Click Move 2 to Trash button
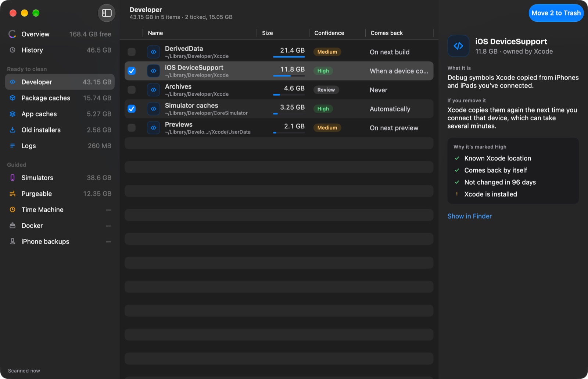This screenshot has width=588, height=379. 556,13
